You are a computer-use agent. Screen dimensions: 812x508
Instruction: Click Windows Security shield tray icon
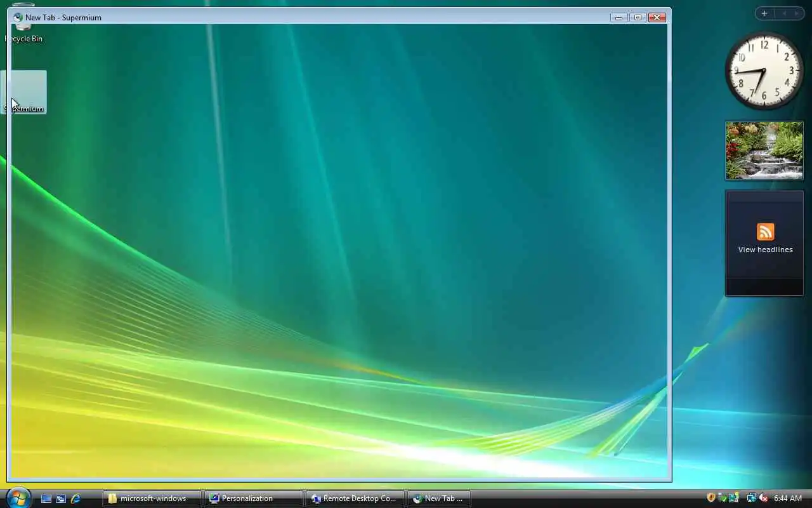[x=711, y=497]
